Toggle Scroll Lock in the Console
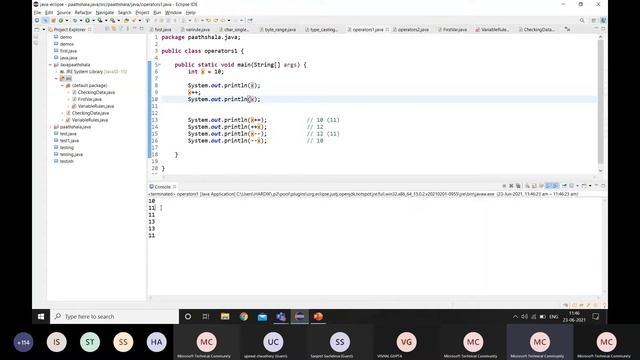Viewport: 640px width, 360px height. pyautogui.click(x=534, y=186)
